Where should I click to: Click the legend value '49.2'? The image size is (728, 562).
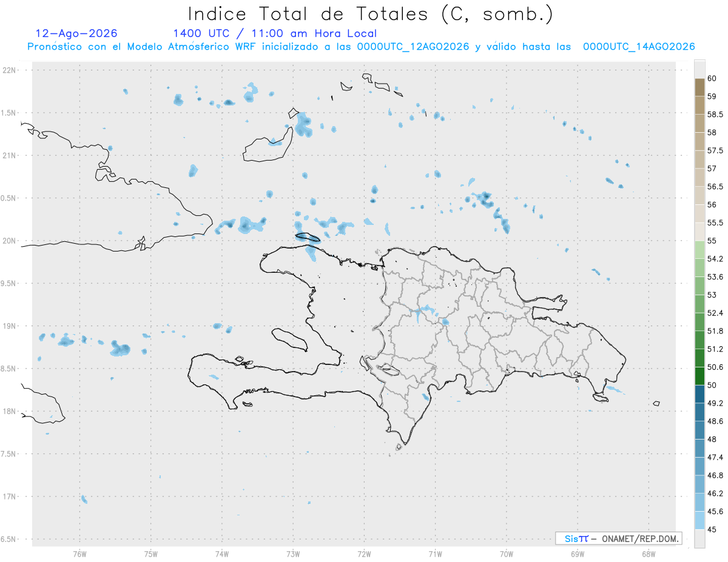click(x=715, y=403)
